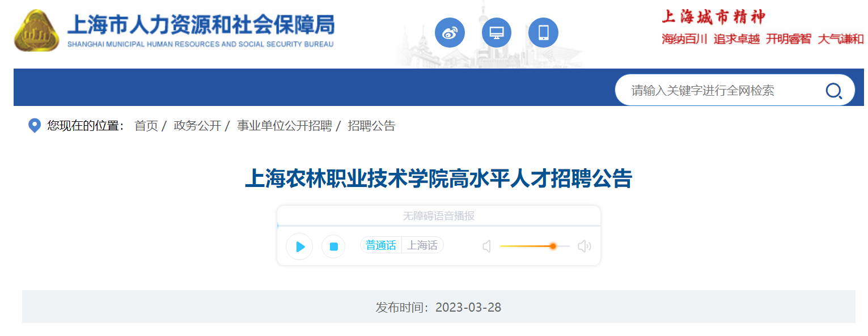
Task: Click the volume slider orange handle
Action: tap(553, 246)
